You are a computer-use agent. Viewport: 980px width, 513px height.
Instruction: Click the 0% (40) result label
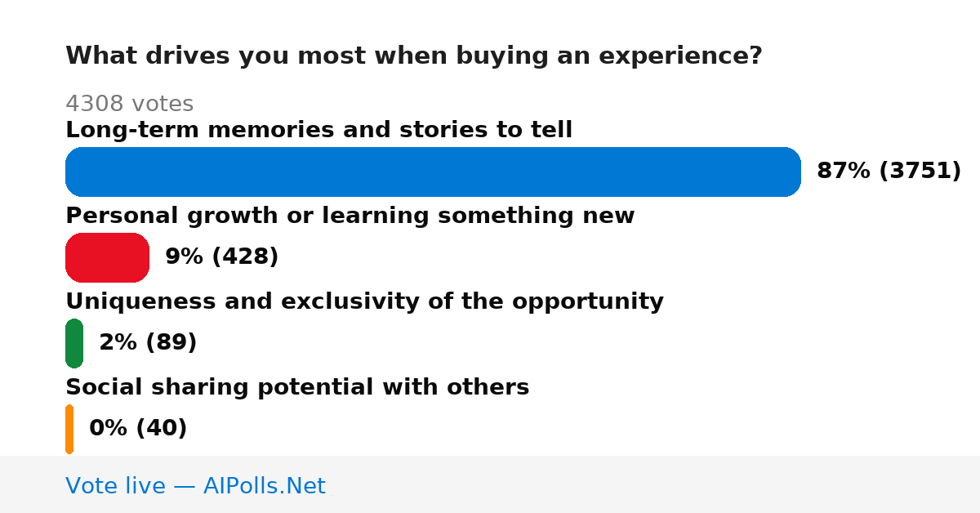(x=138, y=428)
